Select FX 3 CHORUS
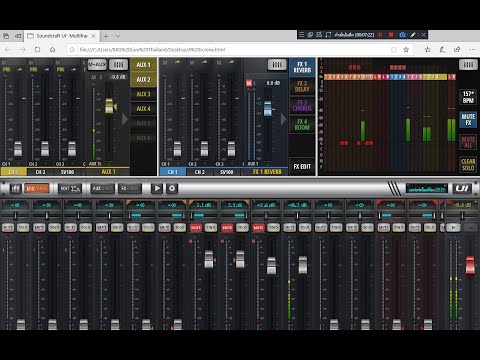Viewport: 480px width, 360px height. pos(302,105)
